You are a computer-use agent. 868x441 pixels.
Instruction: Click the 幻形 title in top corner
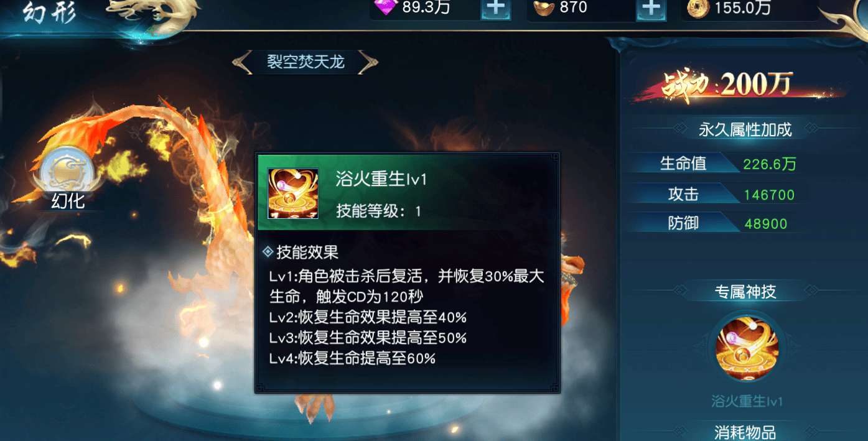click(x=50, y=12)
